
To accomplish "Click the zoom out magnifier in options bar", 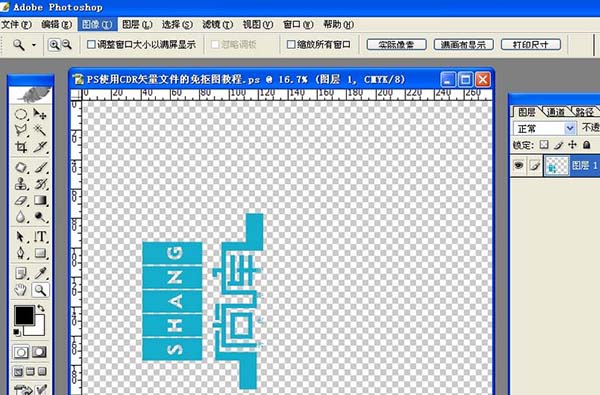I will [x=67, y=45].
